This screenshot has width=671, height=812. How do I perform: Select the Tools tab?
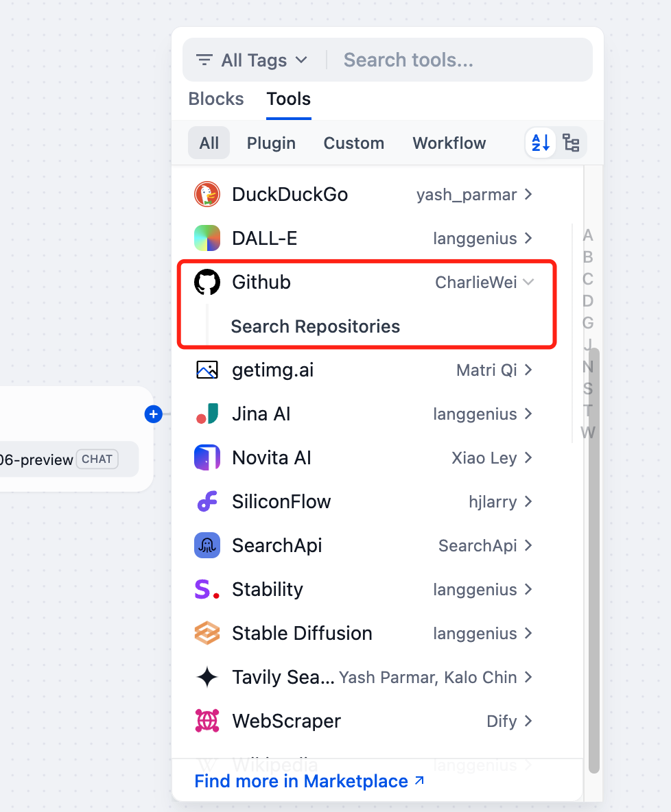[x=289, y=99]
